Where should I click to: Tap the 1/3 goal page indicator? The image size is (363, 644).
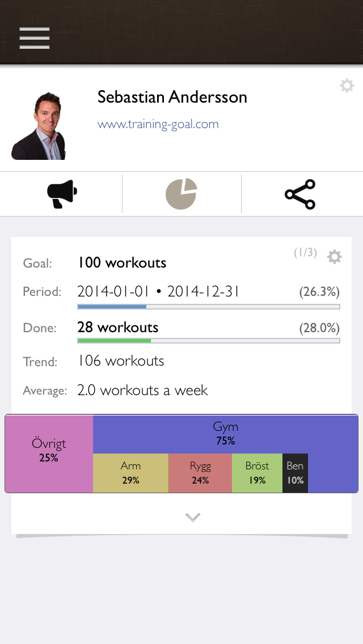pyautogui.click(x=306, y=253)
